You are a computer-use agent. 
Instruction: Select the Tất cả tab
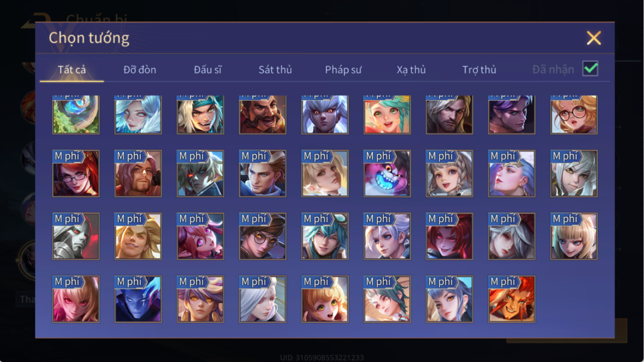72,70
